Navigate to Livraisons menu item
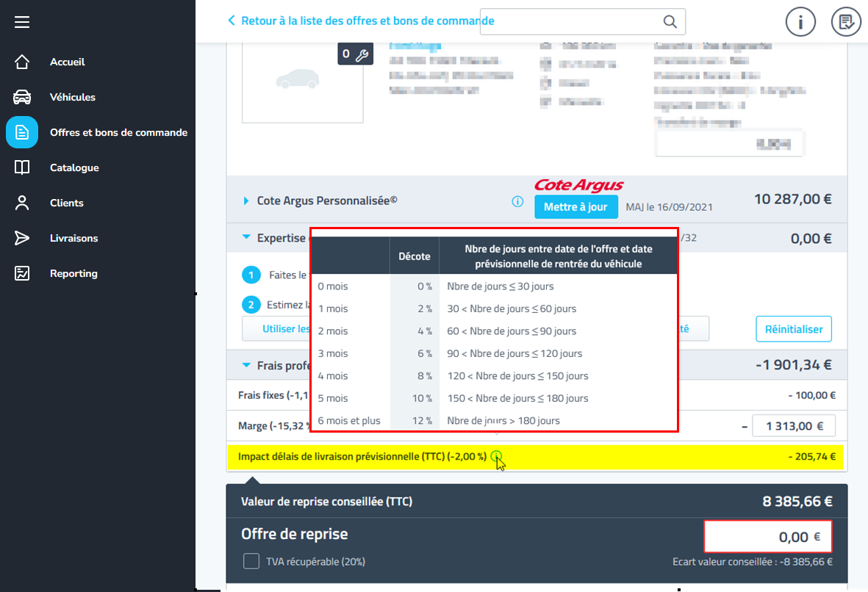Viewport: 868px width, 592px height. pos(73,238)
